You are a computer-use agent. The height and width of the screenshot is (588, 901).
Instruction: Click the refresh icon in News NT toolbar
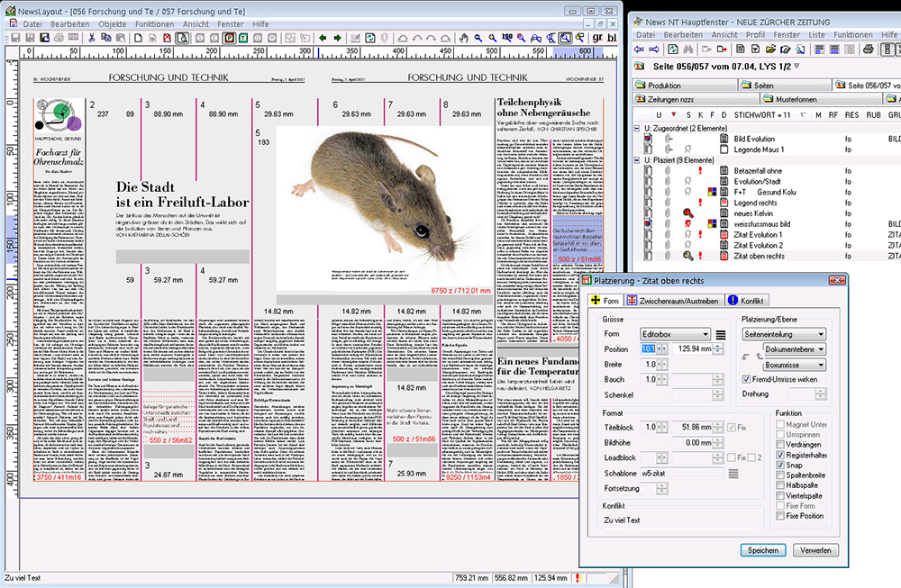(673, 50)
